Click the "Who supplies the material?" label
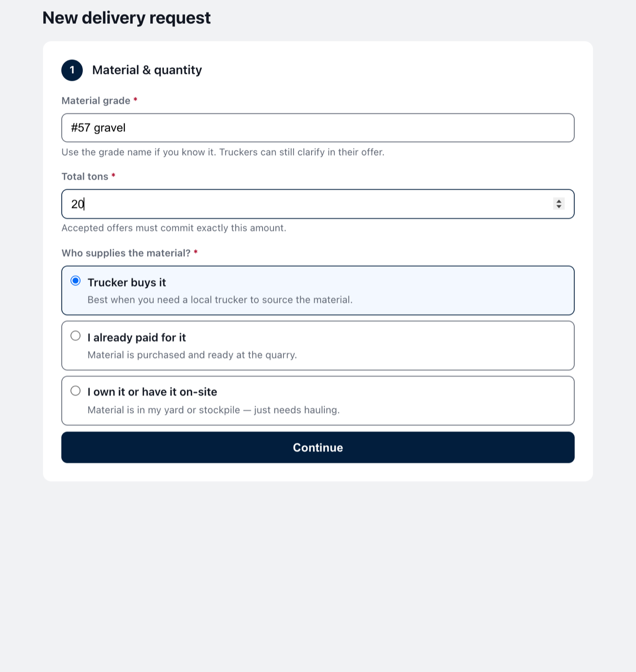The width and height of the screenshot is (636, 672). click(126, 253)
